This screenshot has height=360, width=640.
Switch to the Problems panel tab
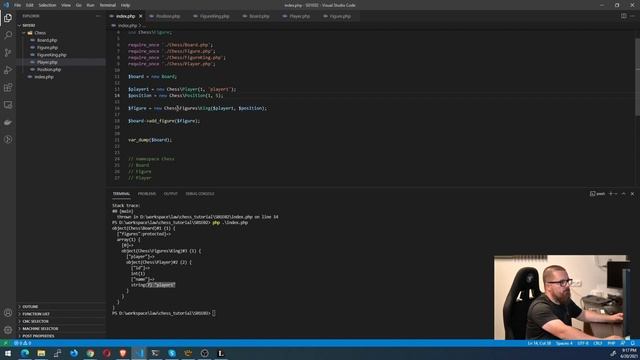click(x=147, y=193)
